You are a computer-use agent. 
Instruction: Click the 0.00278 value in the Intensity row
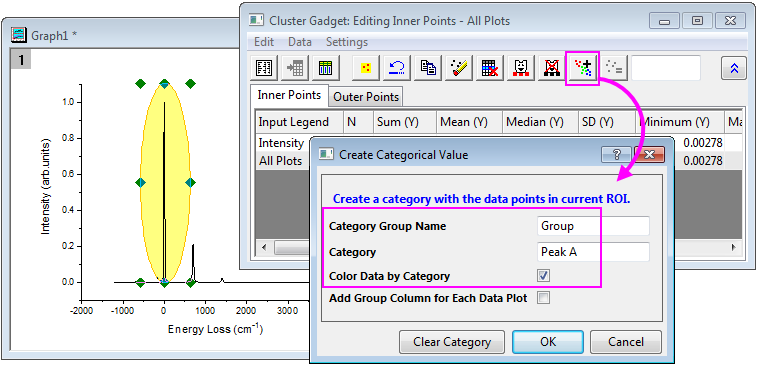(702, 143)
